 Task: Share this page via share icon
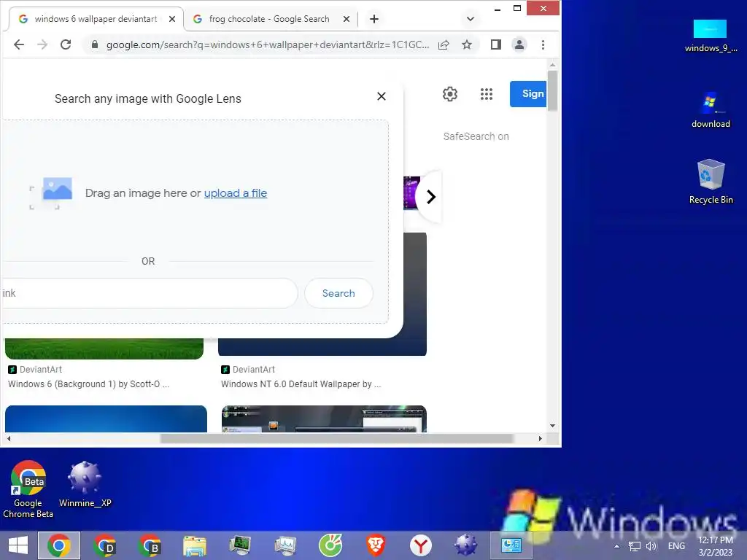(x=444, y=44)
